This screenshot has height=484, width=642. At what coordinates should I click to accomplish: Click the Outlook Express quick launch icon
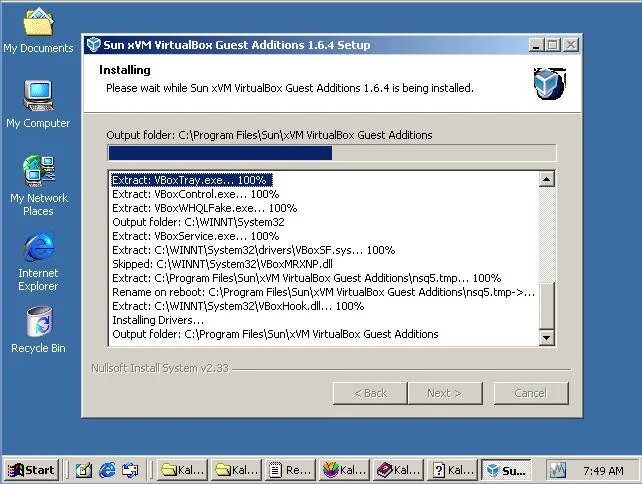click(130, 470)
